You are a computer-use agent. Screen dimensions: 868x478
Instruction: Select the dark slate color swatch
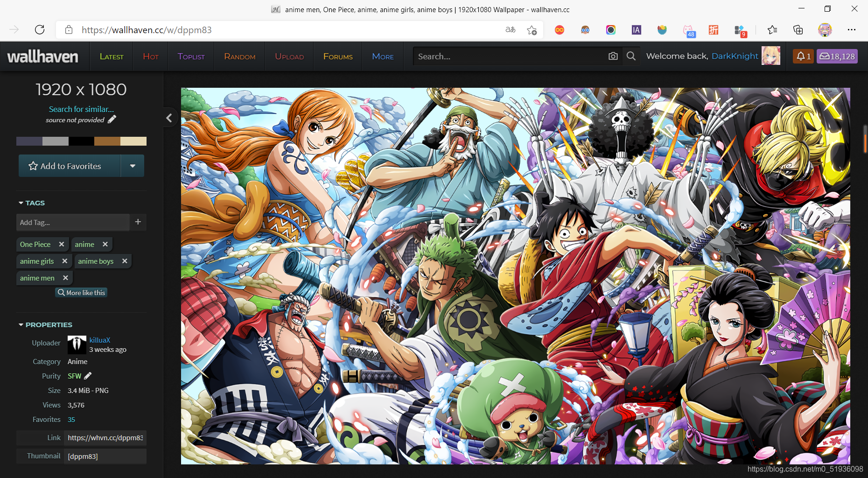[x=29, y=141]
